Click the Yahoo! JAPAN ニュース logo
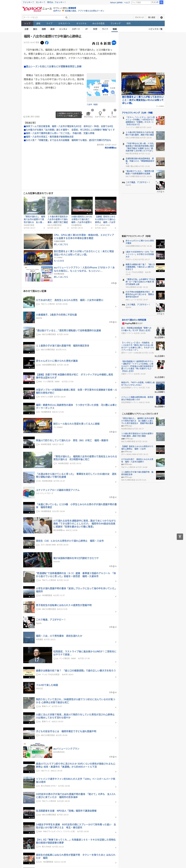Screen dimensions: 186x868 coord(37,9)
